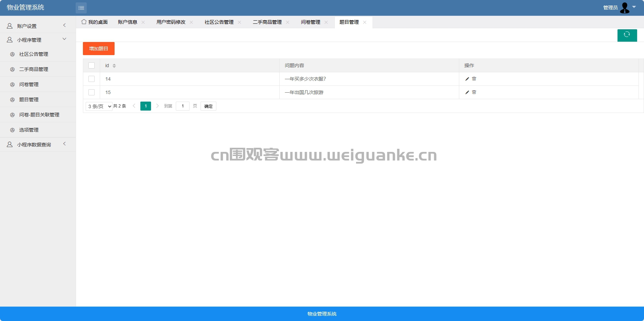Click the page number jump input field
The image size is (644, 321).
(x=183, y=106)
